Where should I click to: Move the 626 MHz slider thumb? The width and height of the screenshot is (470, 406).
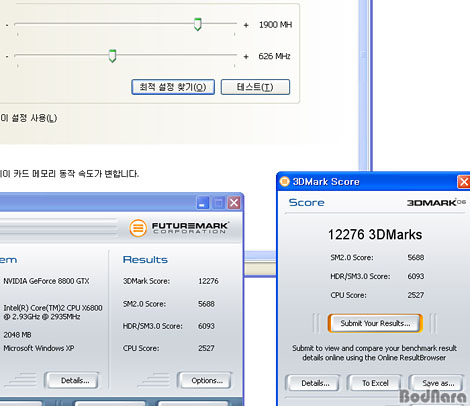click(112, 56)
